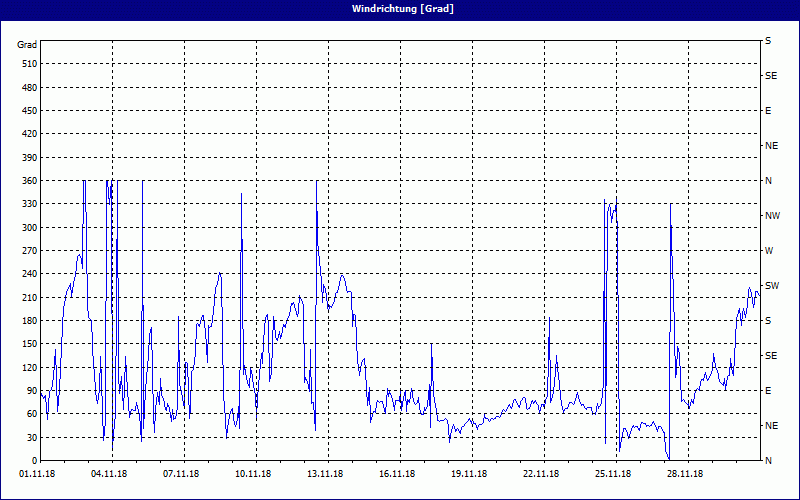Pick the 390 degree axis label
800x500 pixels.
coord(31,158)
